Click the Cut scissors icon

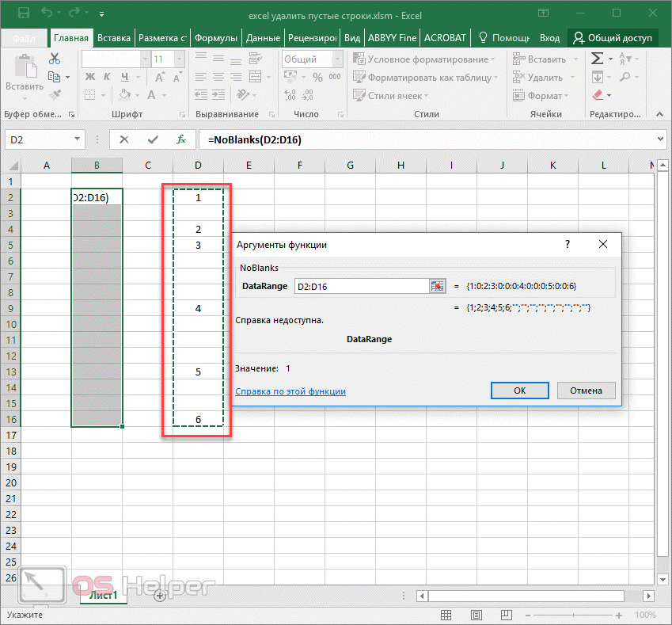coord(55,59)
